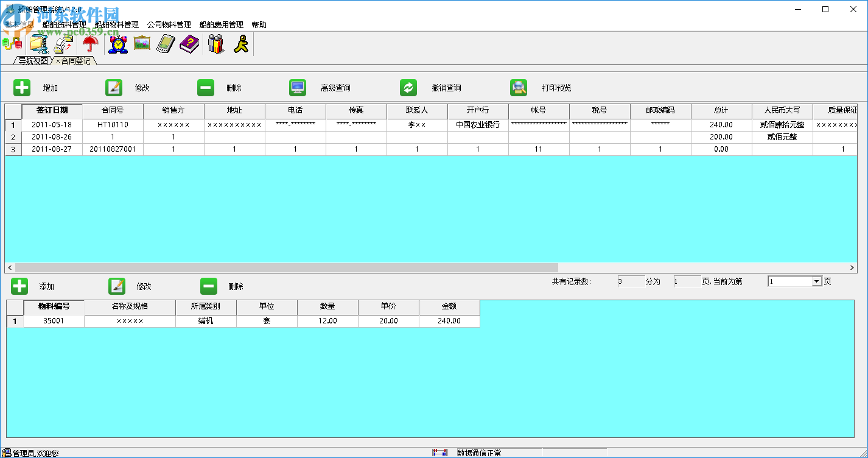The image size is (868, 458).
Task: Click the 销售方 column header
Action: pyautogui.click(x=173, y=111)
